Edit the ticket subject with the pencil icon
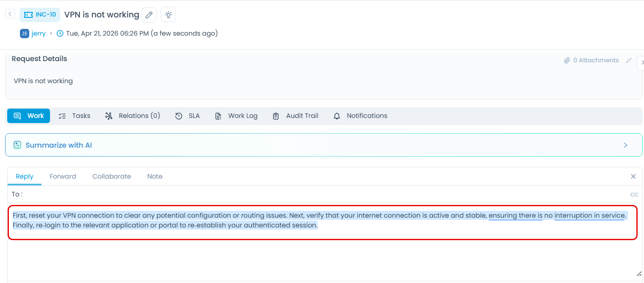Image resolution: width=644 pixels, height=283 pixels. (x=149, y=15)
